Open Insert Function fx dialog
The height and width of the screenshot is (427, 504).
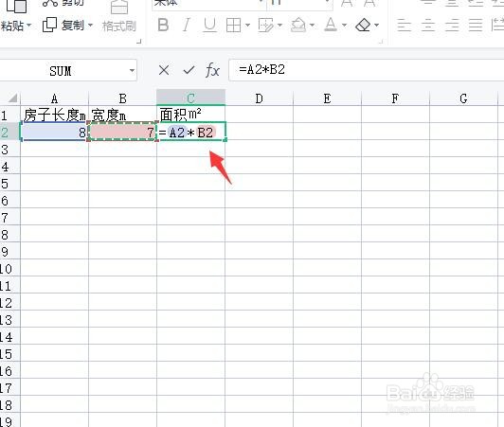point(212,70)
